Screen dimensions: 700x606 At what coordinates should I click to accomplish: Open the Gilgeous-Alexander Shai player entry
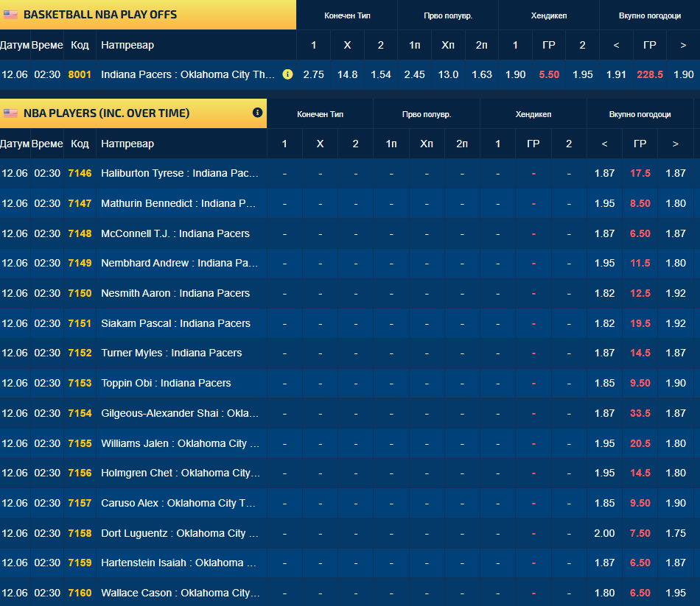tap(180, 413)
